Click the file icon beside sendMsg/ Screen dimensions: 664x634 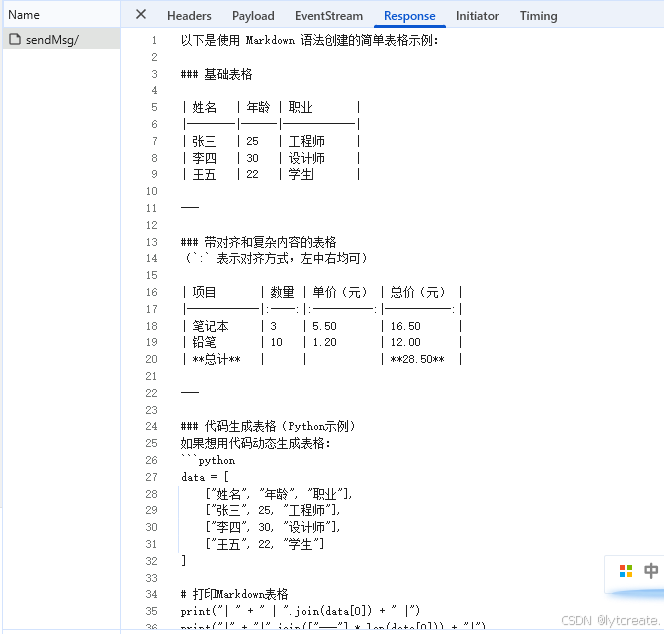tap(15, 39)
